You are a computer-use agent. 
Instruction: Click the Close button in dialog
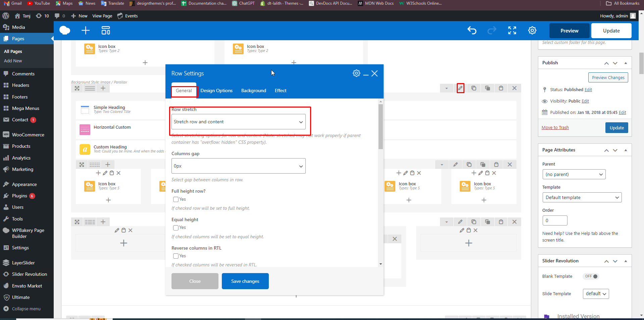point(195,281)
